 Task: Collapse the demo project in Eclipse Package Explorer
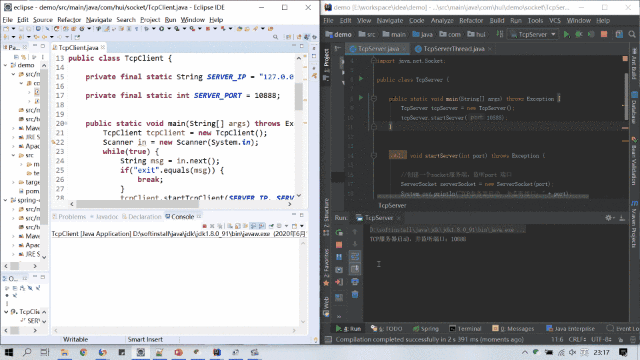[x=6, y=65]
